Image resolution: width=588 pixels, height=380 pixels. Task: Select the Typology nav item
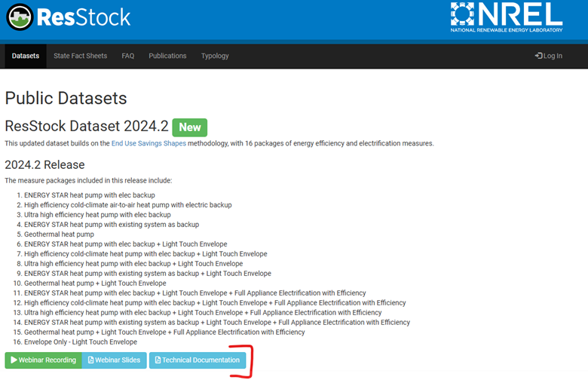(x=215, y=56)
